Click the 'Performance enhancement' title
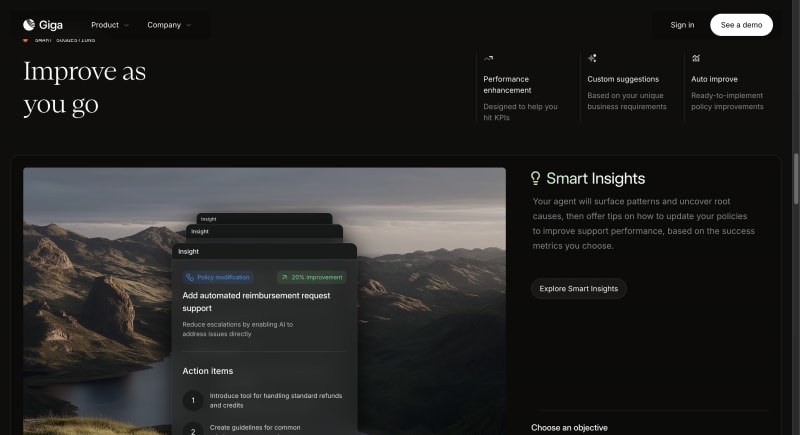Image resolution: width=800 pixels, height=435 pixels. click(x=507, y=85)
